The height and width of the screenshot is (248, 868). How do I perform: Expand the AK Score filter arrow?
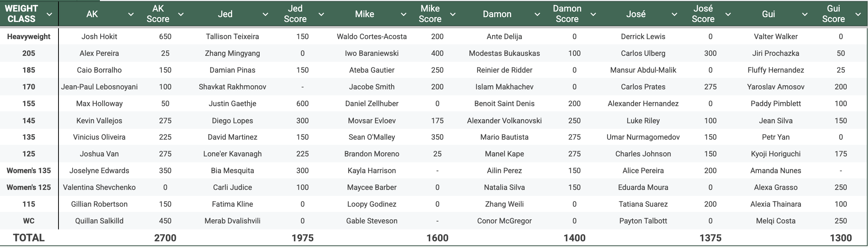(181, 14)
